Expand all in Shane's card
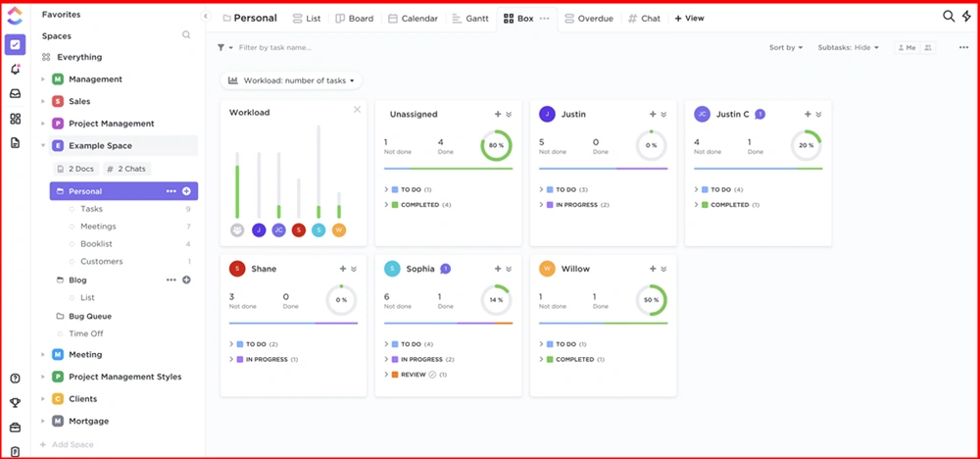The image size is (980, 459). [354, 269]
